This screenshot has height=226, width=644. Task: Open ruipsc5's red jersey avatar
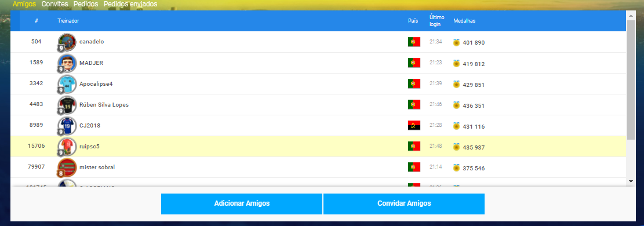coord(67,147)
